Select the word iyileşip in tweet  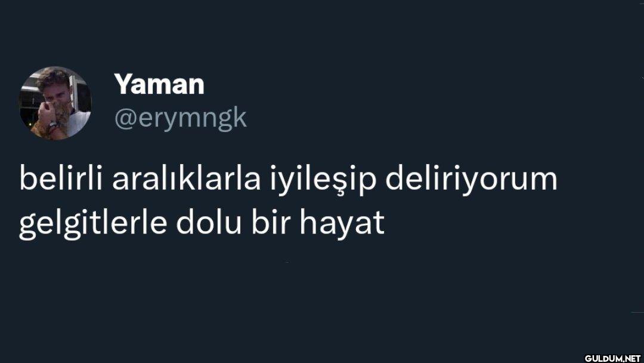point(323,180)
